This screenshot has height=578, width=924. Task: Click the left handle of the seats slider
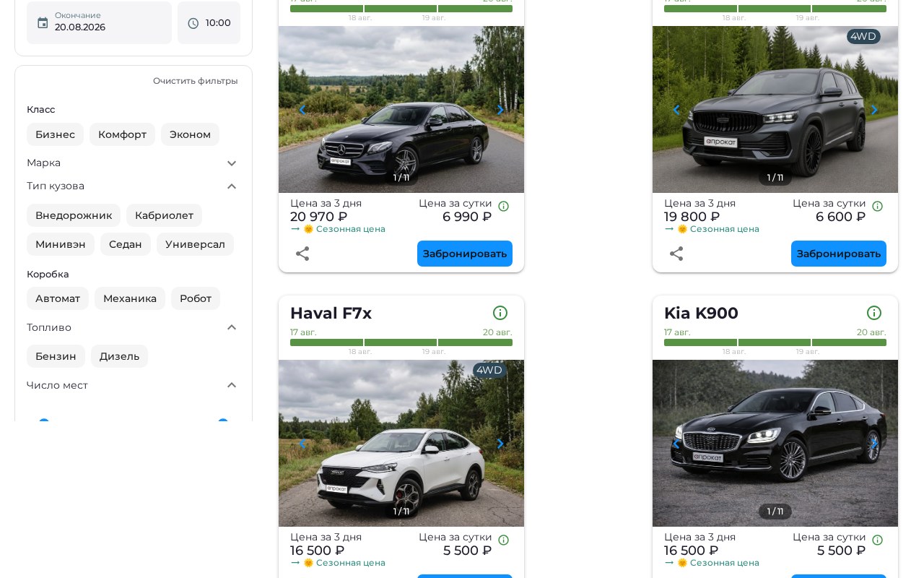pos(44,420)
